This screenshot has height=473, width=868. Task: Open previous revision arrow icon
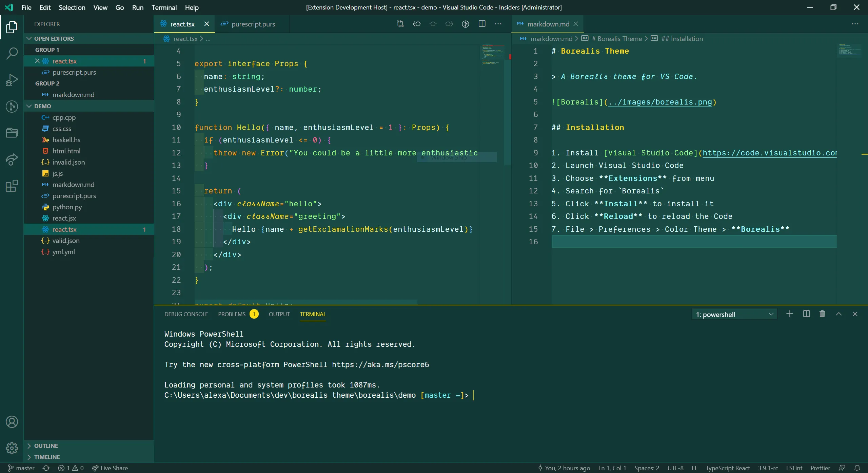click(x=416, y=24)
